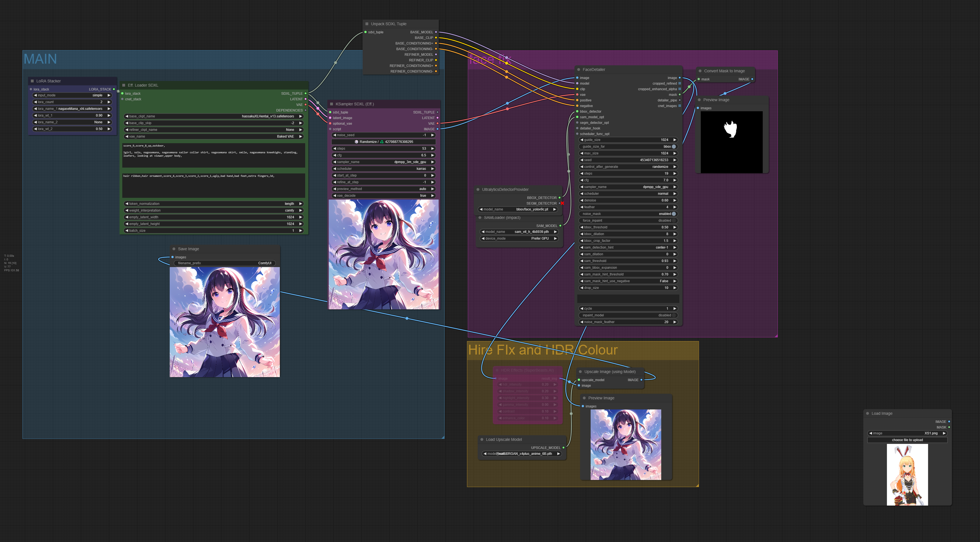980x542 pixels.
Task: Click the FaceDetailer node collapse dot
Action: (579, 70)
